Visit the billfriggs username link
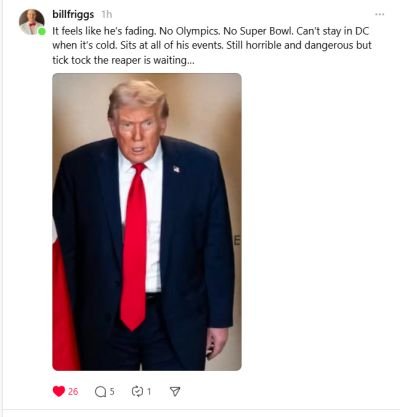This screenshot has height=417, width=400. [73, 15]
